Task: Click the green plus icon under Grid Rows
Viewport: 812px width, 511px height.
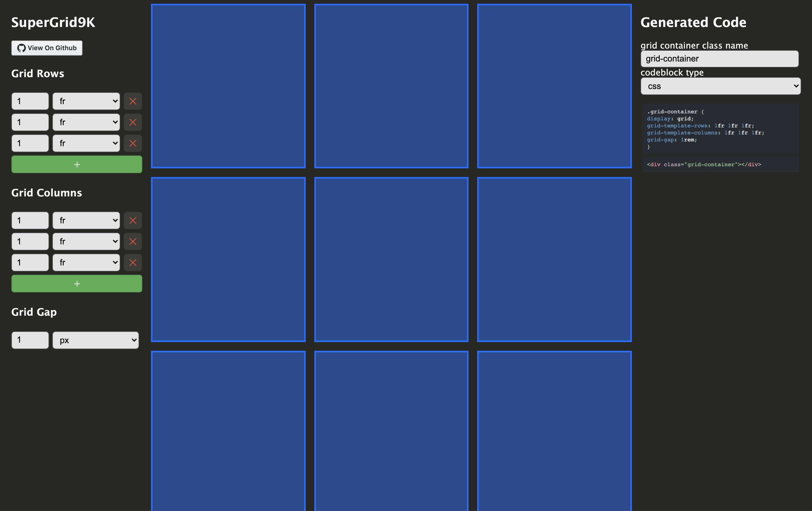Action: click(x=77, y=164)
